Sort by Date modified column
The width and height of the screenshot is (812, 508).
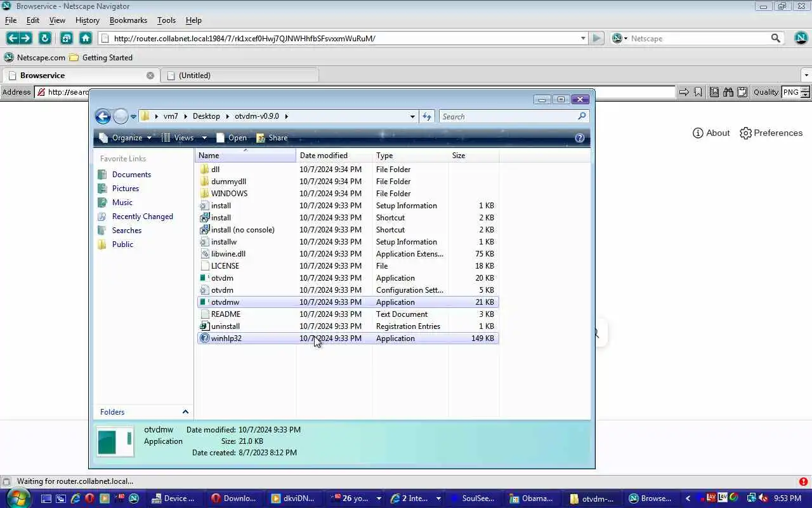pos(334,156)
